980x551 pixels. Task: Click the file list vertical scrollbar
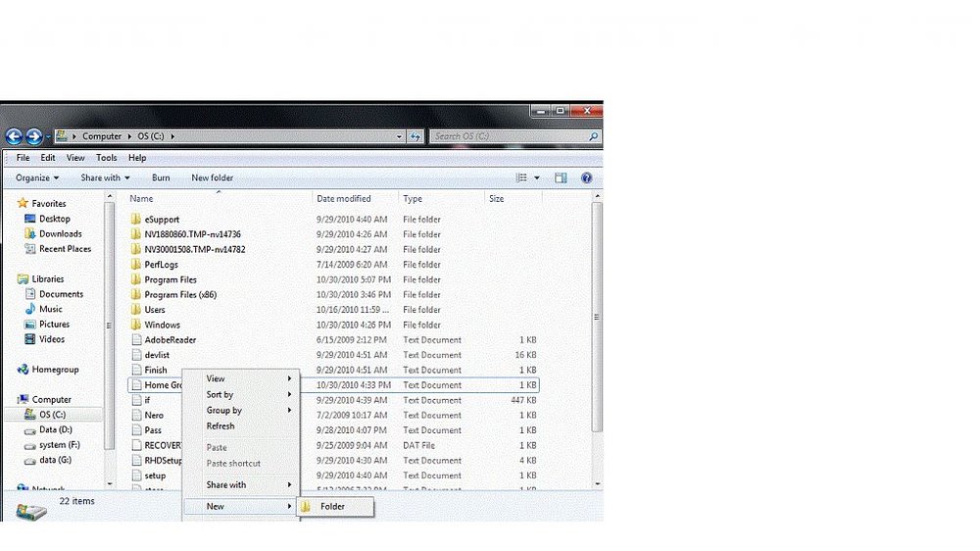(597, 317)
